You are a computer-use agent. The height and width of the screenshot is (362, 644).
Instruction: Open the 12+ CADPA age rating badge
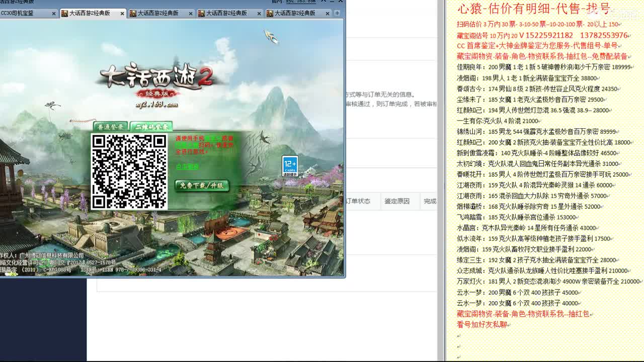[x=290, y=166]
